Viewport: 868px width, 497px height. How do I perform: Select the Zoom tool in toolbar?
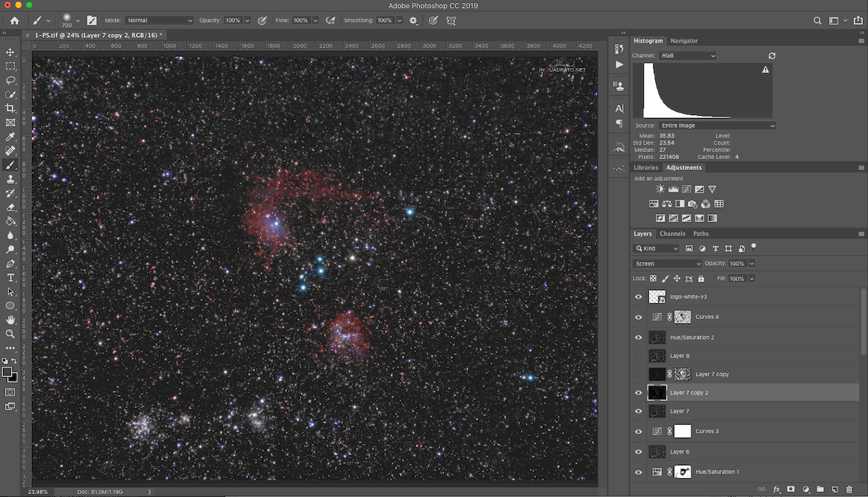[10, 334]
